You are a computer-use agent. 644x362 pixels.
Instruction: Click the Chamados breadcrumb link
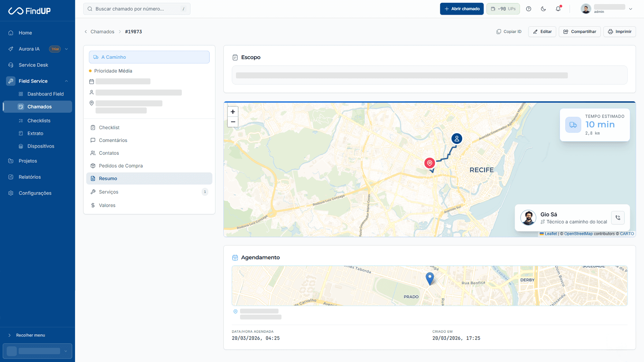pos(102,32)
